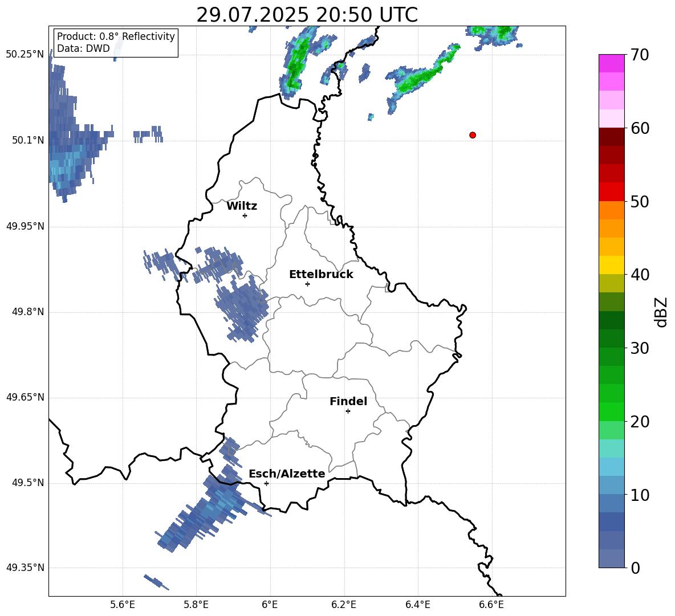Click the Wiltz station cross marker
The height and width of the screenshot is (616, 675).
click(245, 215)
